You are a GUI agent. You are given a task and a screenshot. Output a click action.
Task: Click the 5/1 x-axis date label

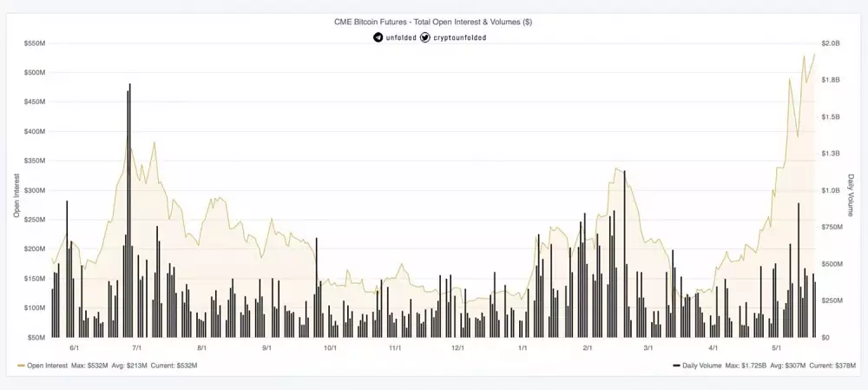point(778,347)
